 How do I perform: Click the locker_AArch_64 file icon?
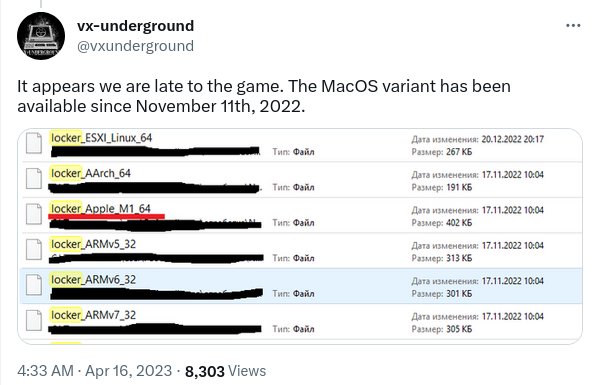(x=34, y=179)
